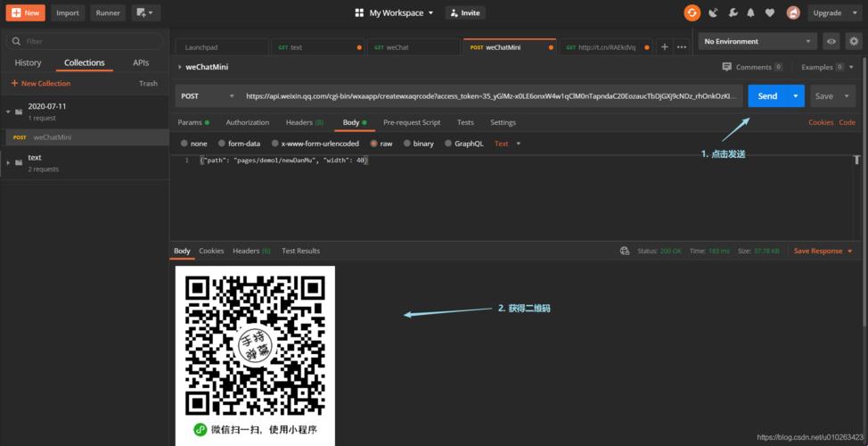Viewport: 868px width, 446px height.
Task: Open the user avatar menu
Action: (793, 12)
